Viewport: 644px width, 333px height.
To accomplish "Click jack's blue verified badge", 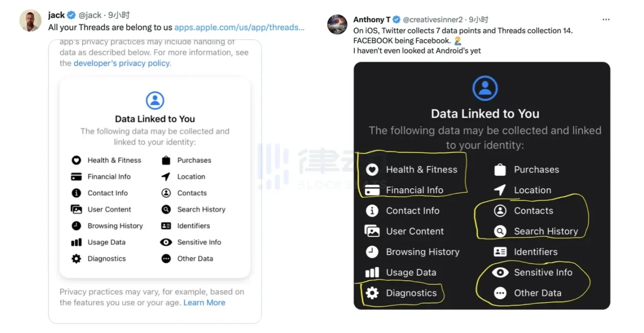I will (71, 15).
